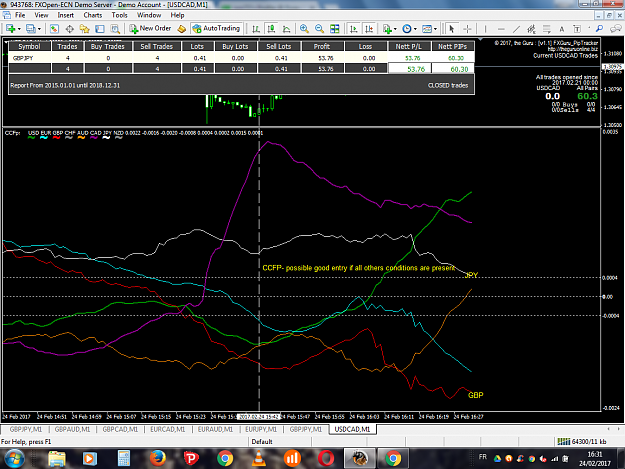Select the Horizontal Line drawing tool

tap(501, 29)
